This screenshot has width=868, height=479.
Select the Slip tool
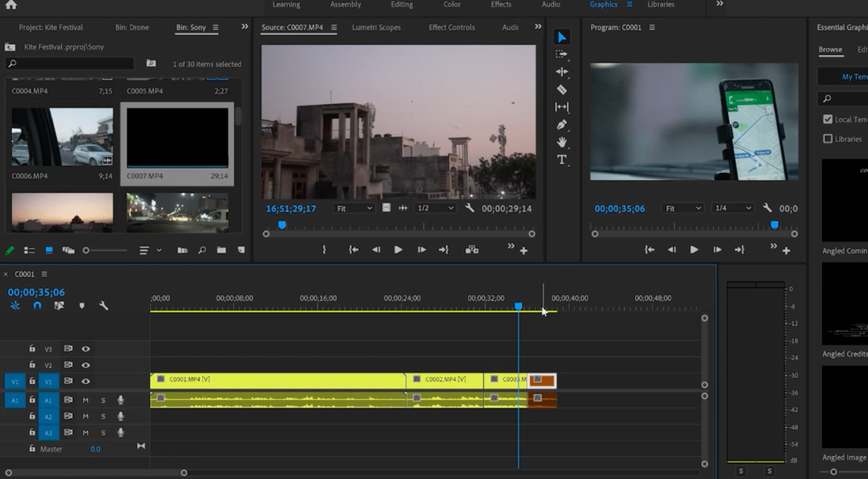point(562,107)
